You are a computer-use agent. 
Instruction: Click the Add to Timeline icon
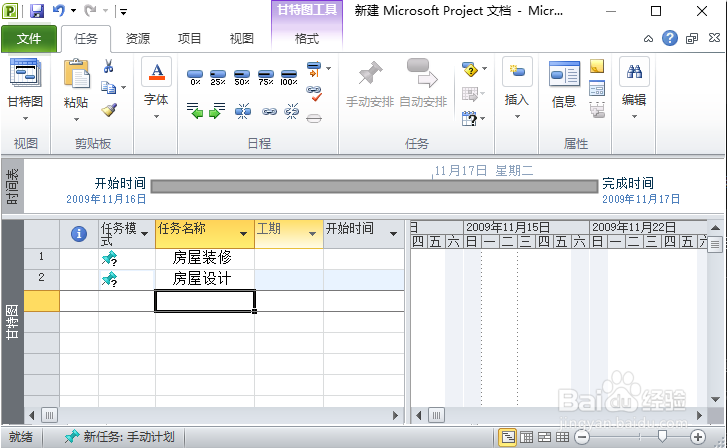pos(597,110)
